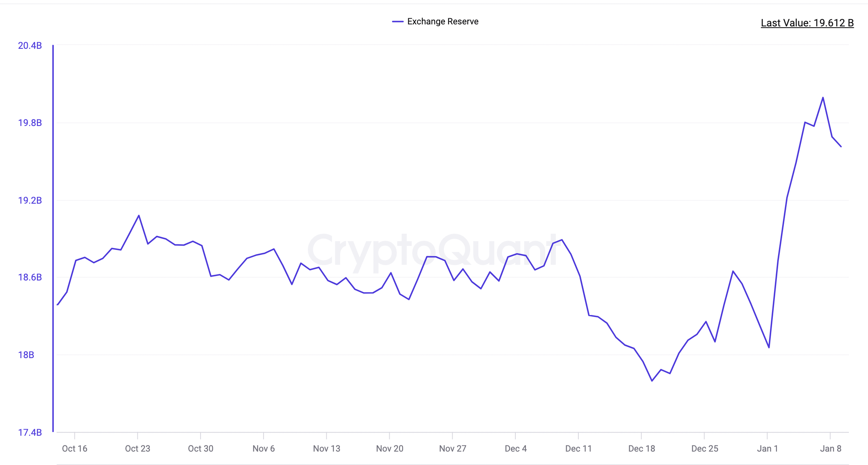Select the 17.4B y-axis label

click(x=30, y=432)
